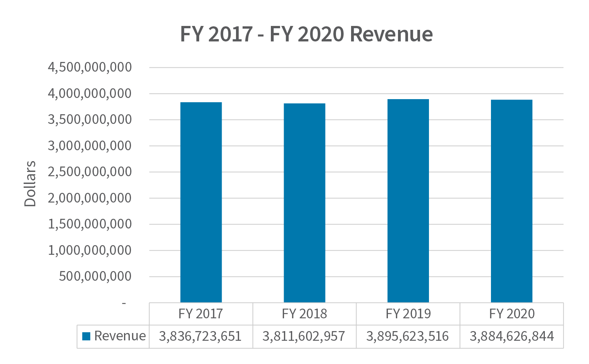This screenshot has height=364, width=589.
Task: Select the FY 2017 column header
Action: 201,314
